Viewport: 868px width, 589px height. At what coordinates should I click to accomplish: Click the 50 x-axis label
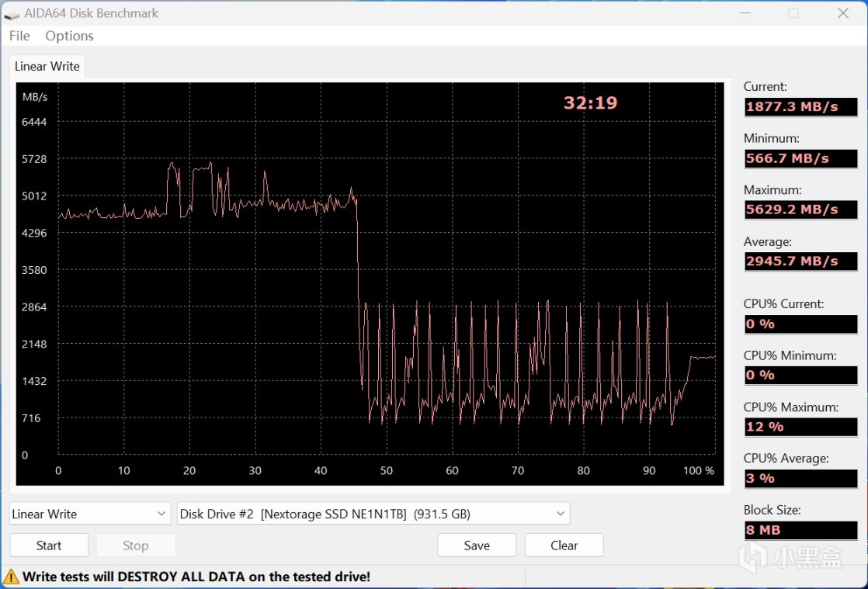[x=387, y=470]
